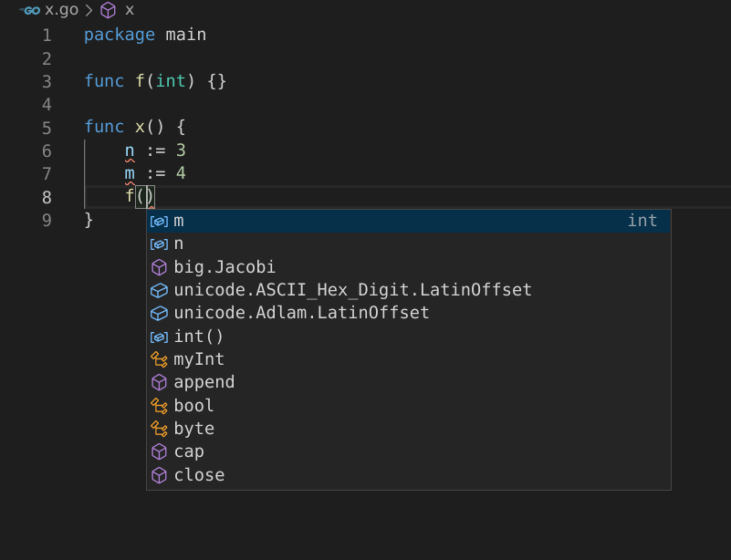Viewport: 731px width, 560px height.
Task: Click the variable icon next to suggestion m
Action: click(x=159, y=221)
